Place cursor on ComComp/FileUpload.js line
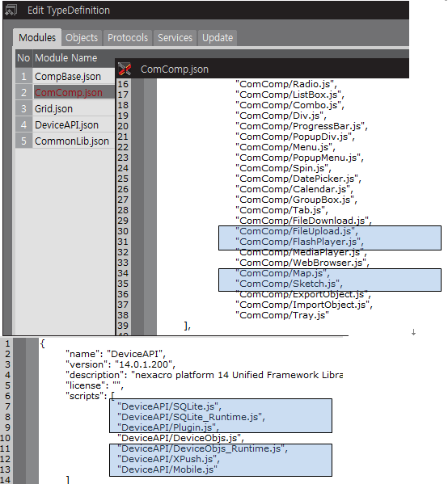This screenshot has width=448, height=484. coord(296,231)
